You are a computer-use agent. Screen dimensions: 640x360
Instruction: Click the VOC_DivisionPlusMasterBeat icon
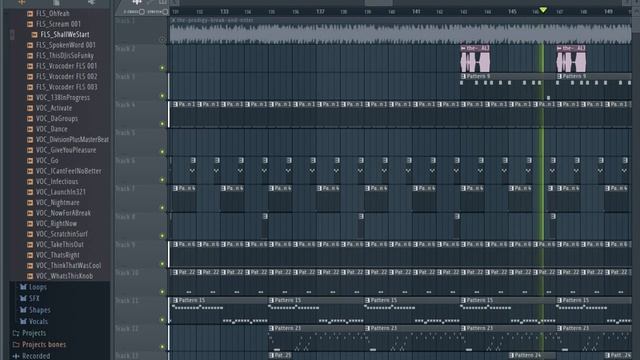coord(30,140)
